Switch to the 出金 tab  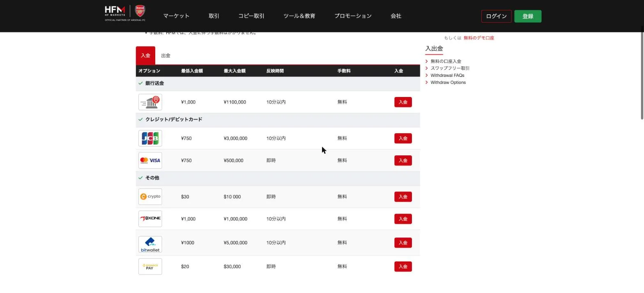[166, 55]
